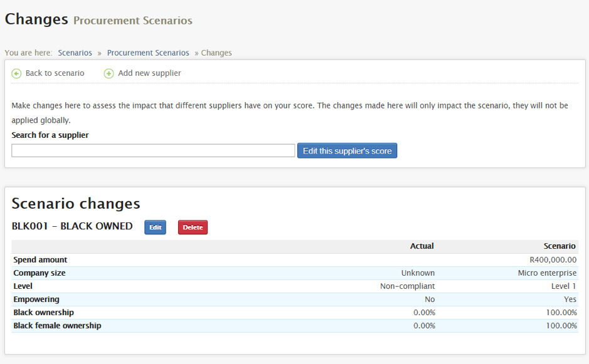Select the Empowering row label
The width and height of the screenshot is (589, 364).
tap(36, 299)
